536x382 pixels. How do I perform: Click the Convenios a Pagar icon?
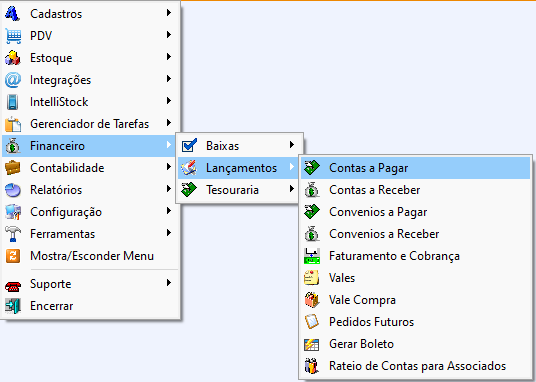point(312,212)
